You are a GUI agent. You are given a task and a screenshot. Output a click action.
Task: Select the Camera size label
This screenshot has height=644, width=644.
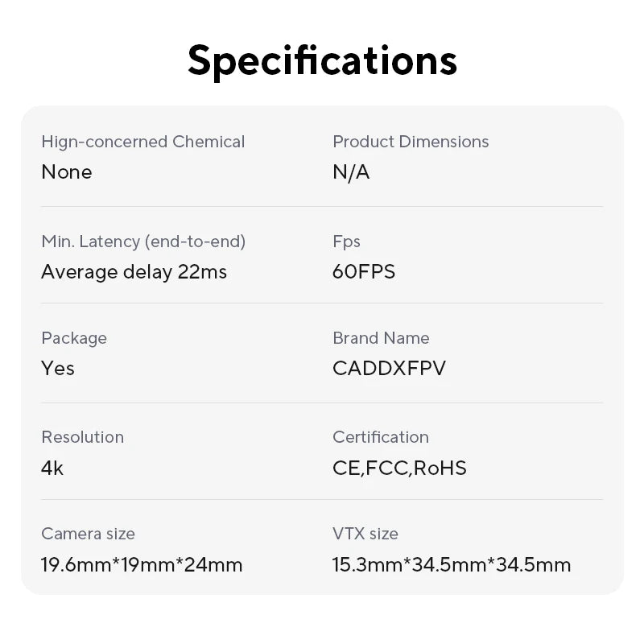click(x=88, y=534)
